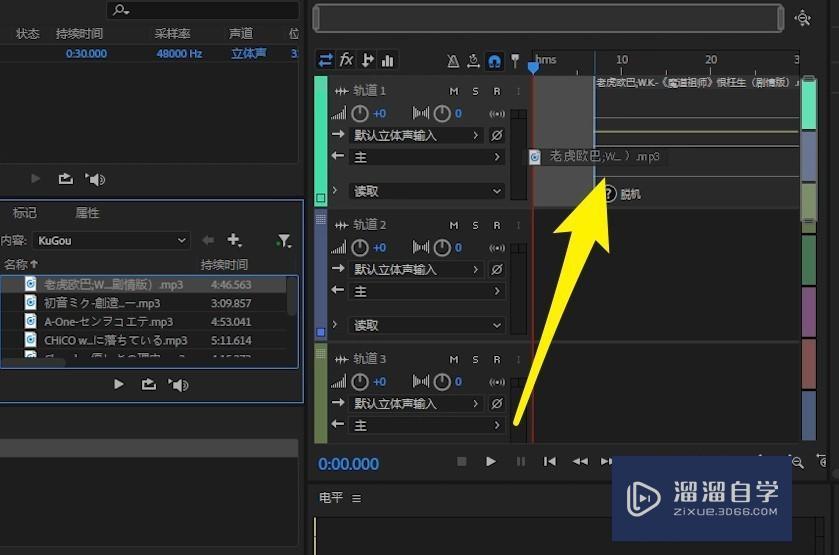Click media browser back arrow icon
839x555 pixels.
pyautogui.click(x=208, y=240)
